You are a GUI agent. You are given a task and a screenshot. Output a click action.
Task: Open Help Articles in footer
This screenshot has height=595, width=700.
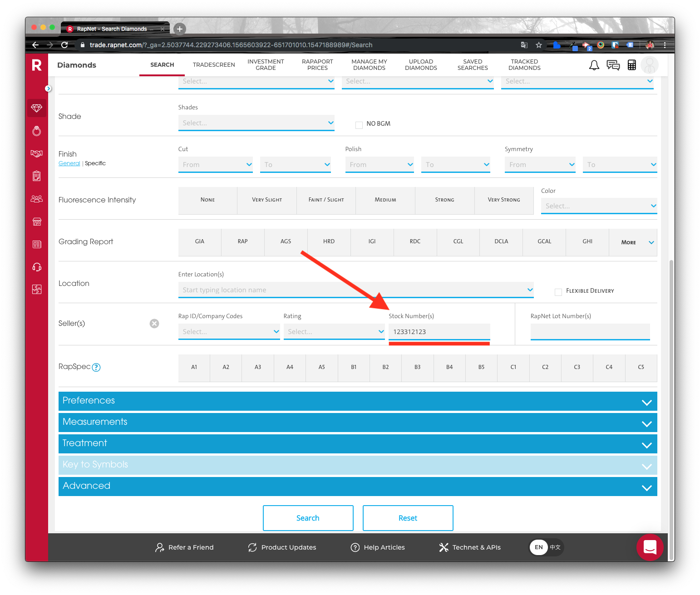point(378,547)
